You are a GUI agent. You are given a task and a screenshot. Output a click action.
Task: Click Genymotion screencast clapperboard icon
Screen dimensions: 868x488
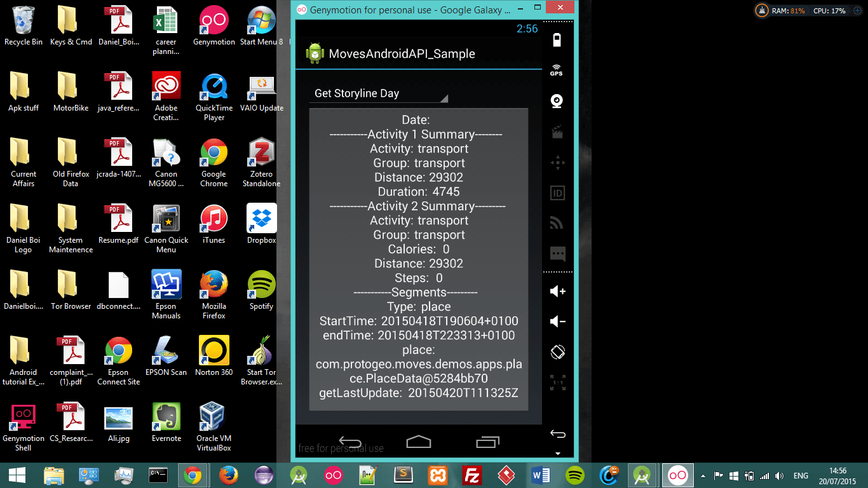557,132
